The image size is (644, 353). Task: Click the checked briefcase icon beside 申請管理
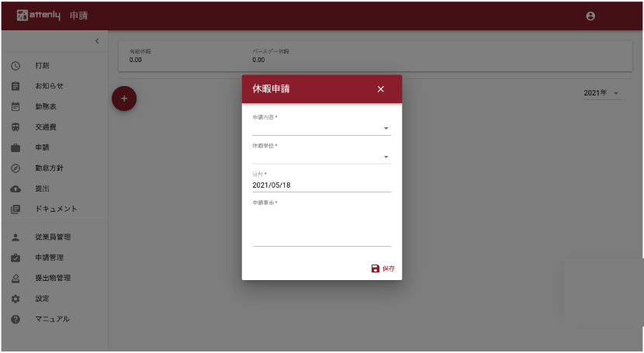(x=16, y=258)
